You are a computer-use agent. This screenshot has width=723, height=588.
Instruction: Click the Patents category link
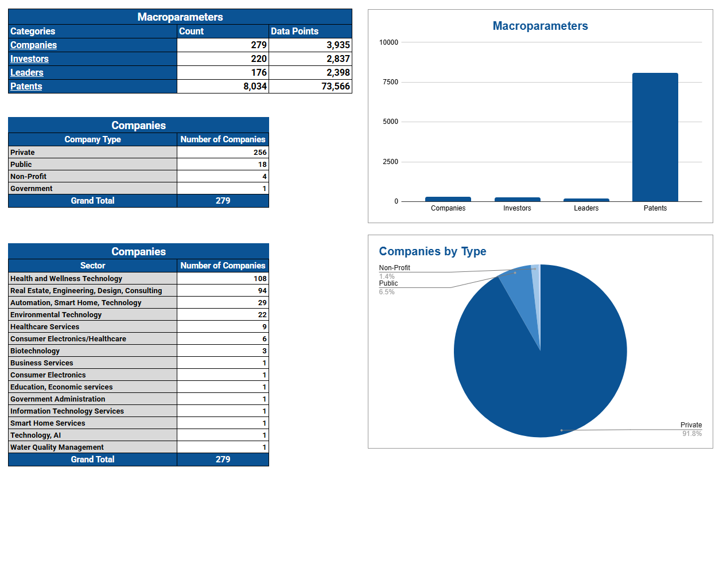click(x=26, y=87)
